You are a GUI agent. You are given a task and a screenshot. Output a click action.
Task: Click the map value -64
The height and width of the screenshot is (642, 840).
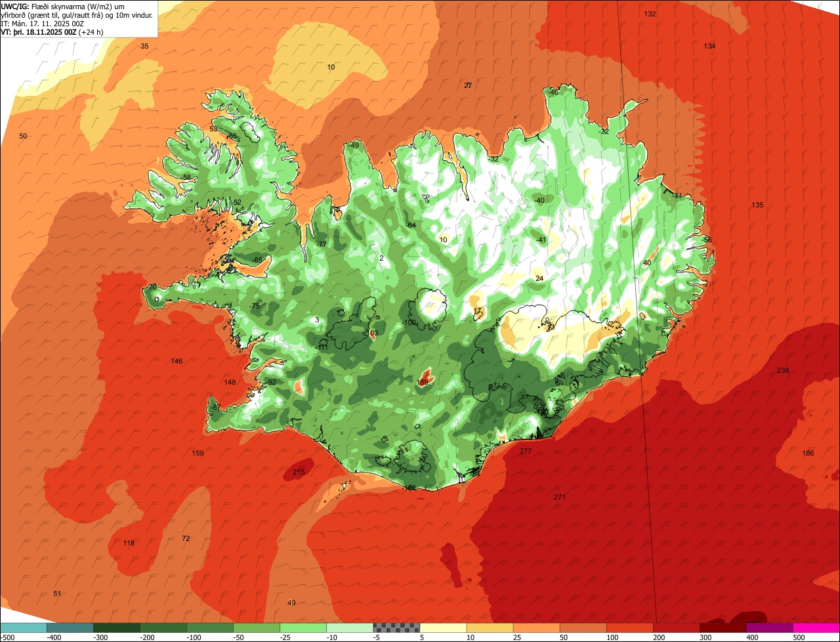(411, 226)
